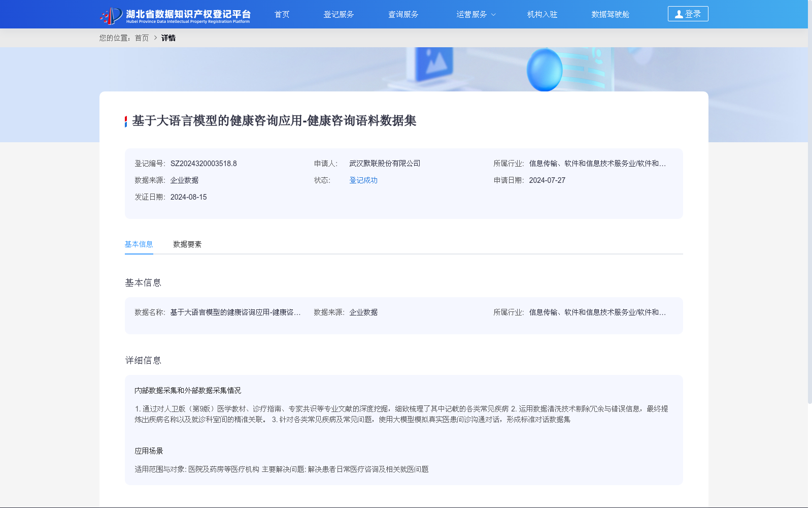812x508 pixels.
Task: Click the 详细信息 section heading
Action: (x=143, y=361)
